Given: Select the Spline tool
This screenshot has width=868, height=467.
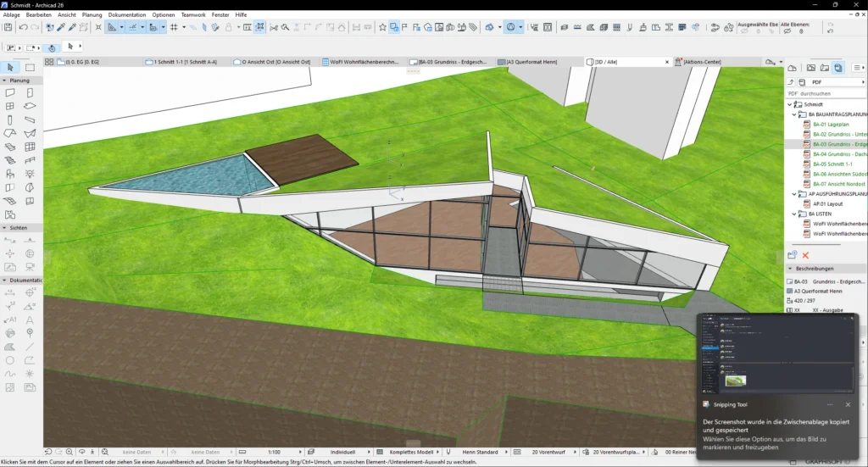Looking at the screenshot, I should pos(10,374).
